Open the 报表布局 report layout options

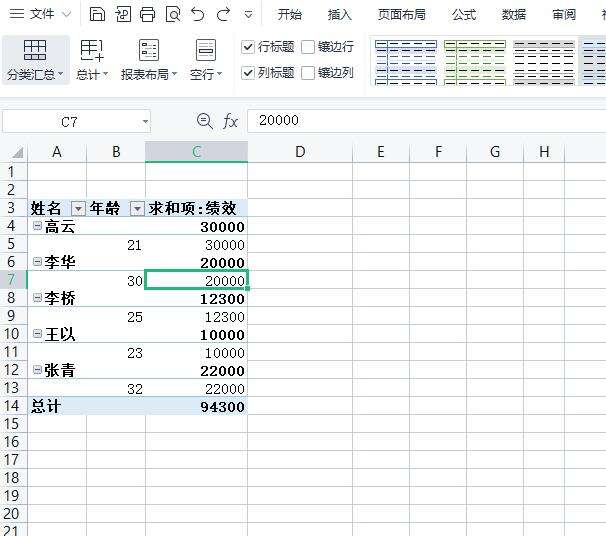149,60
